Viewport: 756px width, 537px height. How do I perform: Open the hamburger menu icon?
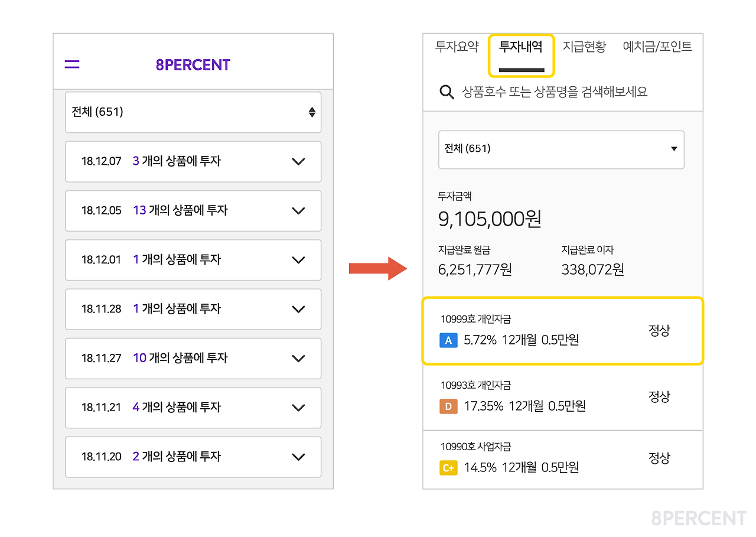click(72, 64)
